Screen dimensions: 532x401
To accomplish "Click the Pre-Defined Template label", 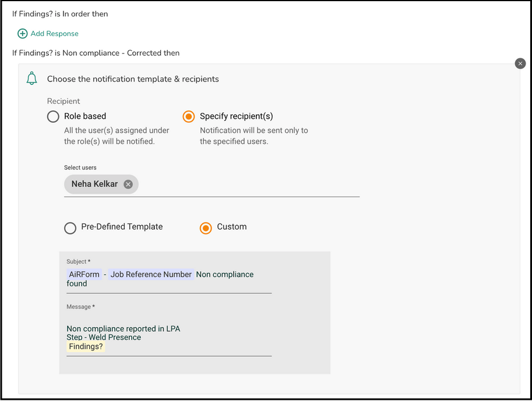I will coord(122,226).
